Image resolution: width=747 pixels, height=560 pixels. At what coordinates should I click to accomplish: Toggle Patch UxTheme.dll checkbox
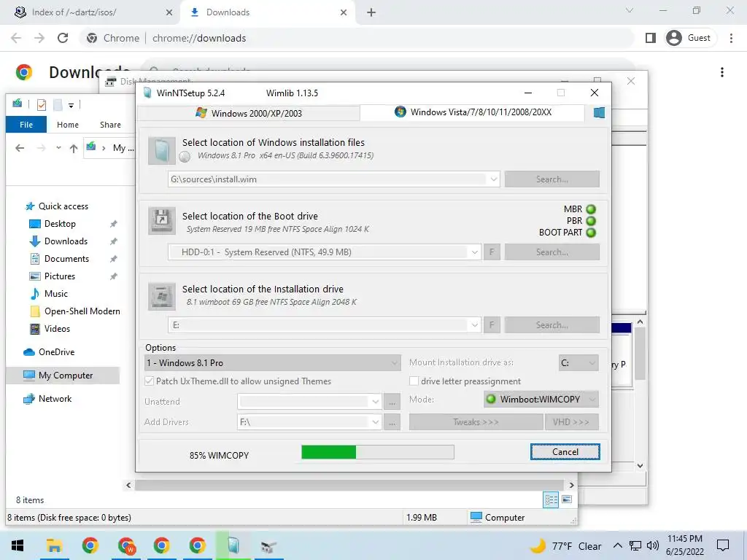(149, 381)
